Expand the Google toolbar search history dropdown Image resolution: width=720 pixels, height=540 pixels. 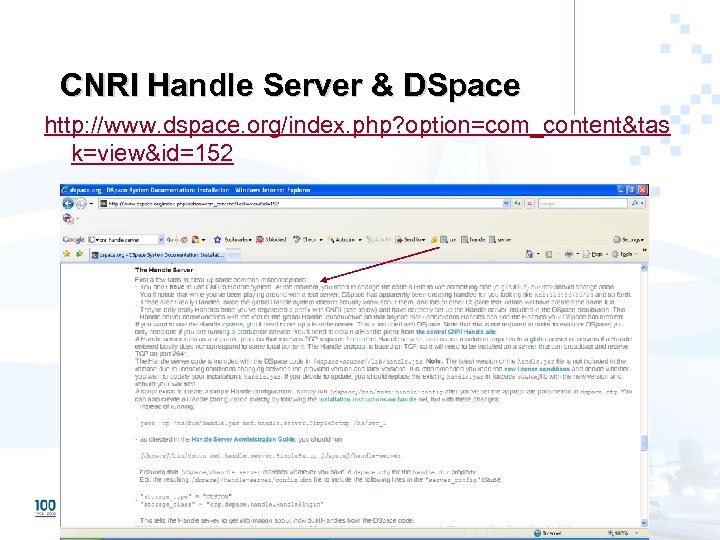tap(161, 240)
